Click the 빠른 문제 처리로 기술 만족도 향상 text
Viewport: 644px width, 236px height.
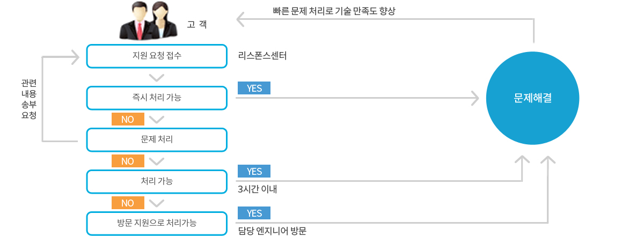click(334, 11)
